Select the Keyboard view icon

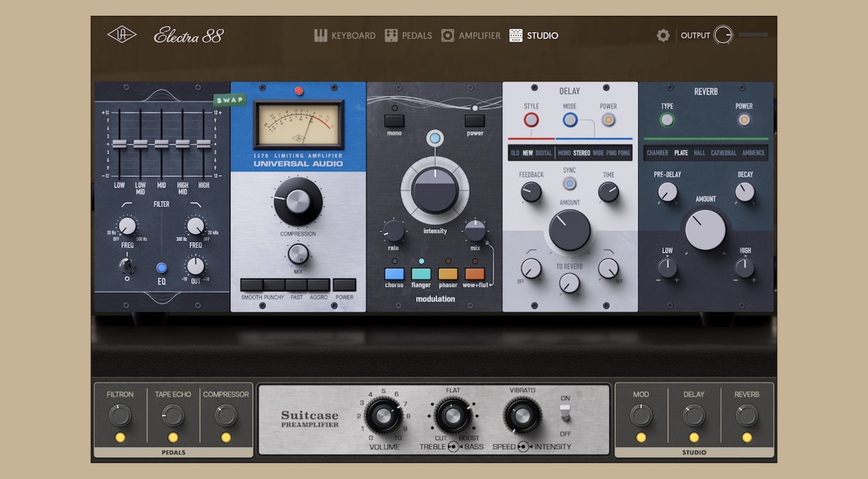point(320,35)
